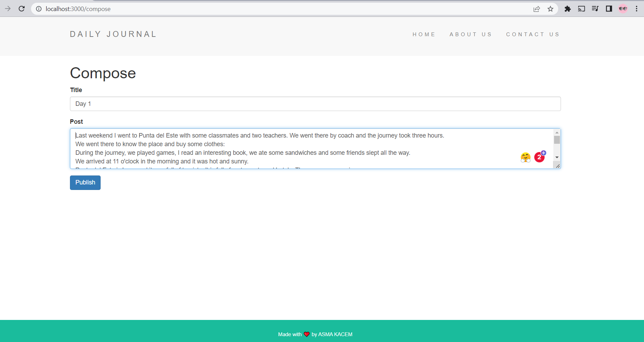Start casting with the Cast icon
The width and height of the screenshot is (644, 342).
pos(581,9)
